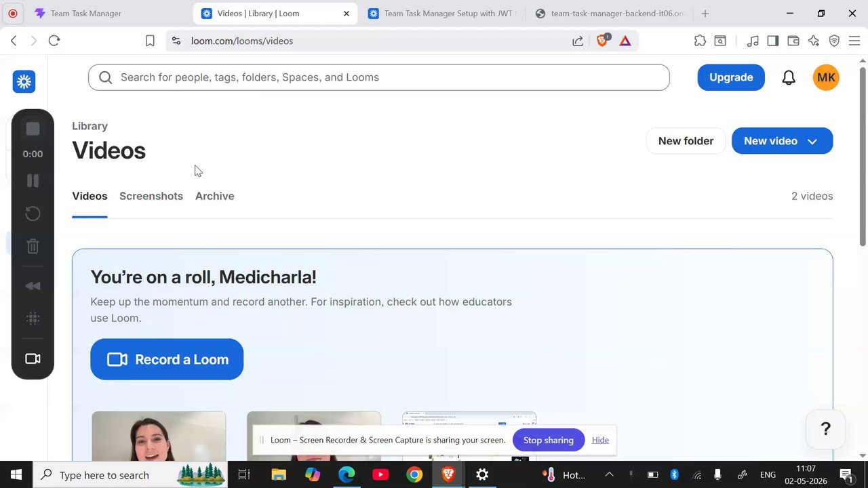The width and height of the screenshot is (868, 488).
Task: Stop recording with the stop square icon
Action: pyautogui.click(x=33, y=129)
